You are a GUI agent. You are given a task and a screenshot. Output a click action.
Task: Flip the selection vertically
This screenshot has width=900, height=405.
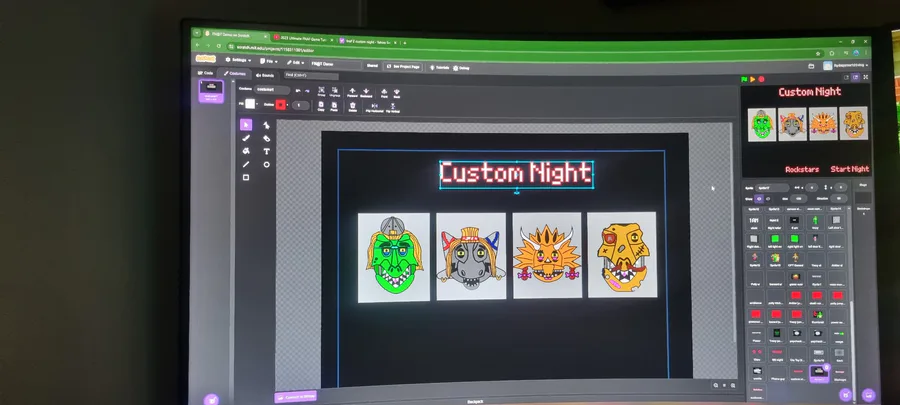[393, 107]
